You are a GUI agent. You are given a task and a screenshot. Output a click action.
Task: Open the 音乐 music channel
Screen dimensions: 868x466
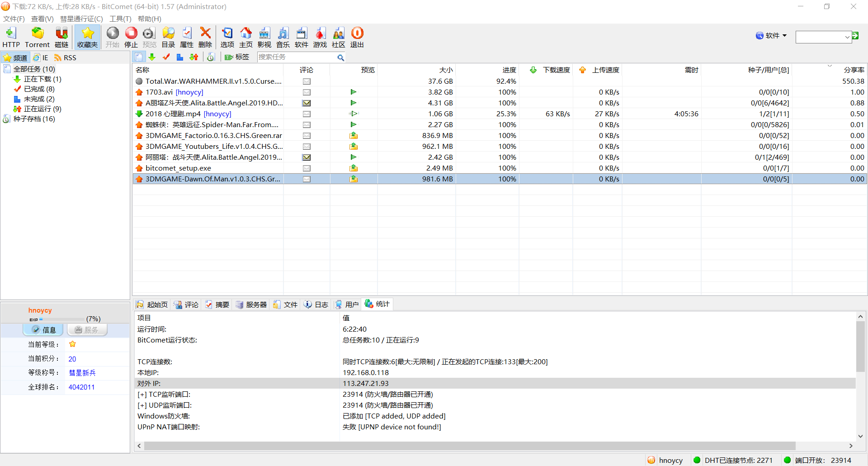point(283,38)
